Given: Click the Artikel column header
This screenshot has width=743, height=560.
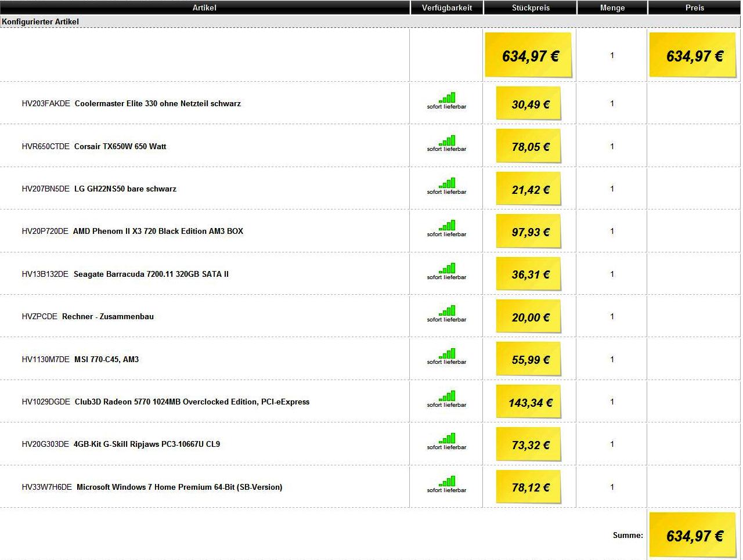Looking at the screenshot, I should (x=204, y=8).
